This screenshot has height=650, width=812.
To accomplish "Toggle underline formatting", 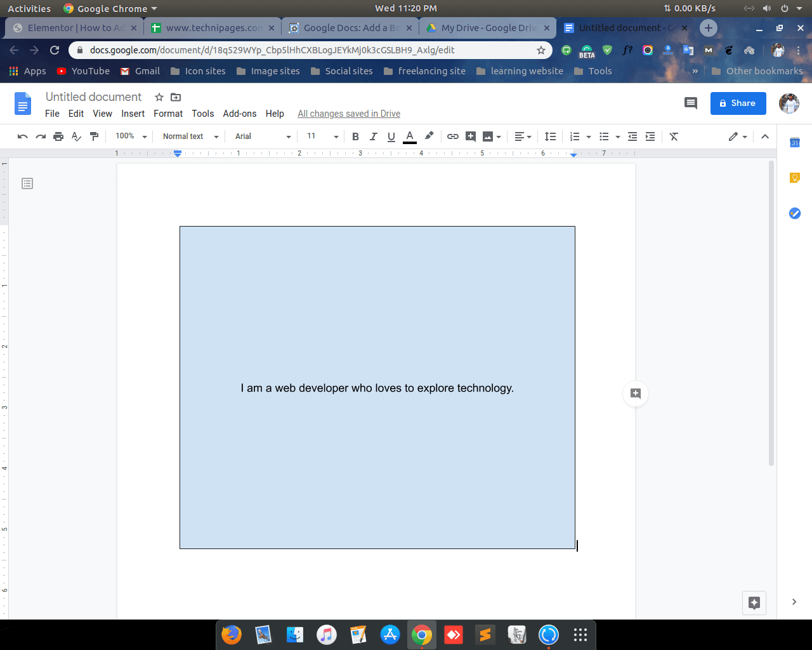I will pos(391,136).
